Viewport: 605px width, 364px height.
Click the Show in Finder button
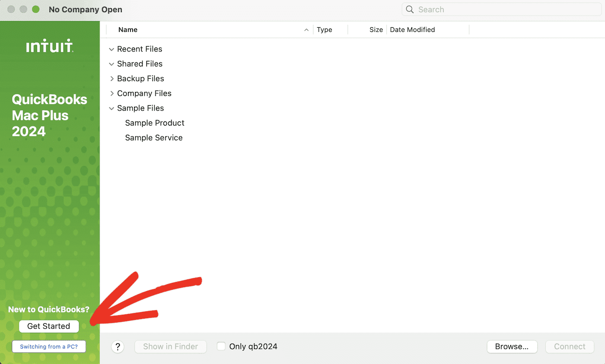click(x=170, y=347)
